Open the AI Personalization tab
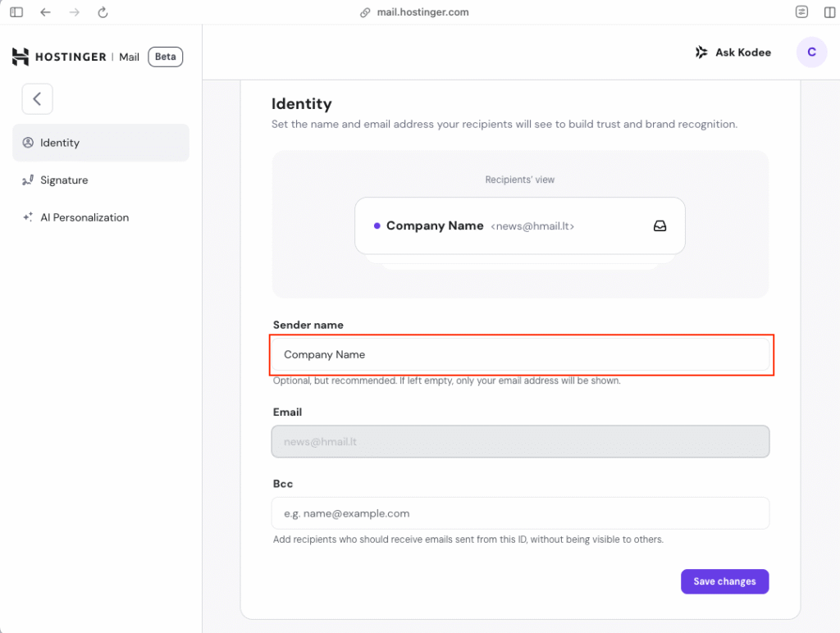Screen dimensions: 840x633 point(84,217)
